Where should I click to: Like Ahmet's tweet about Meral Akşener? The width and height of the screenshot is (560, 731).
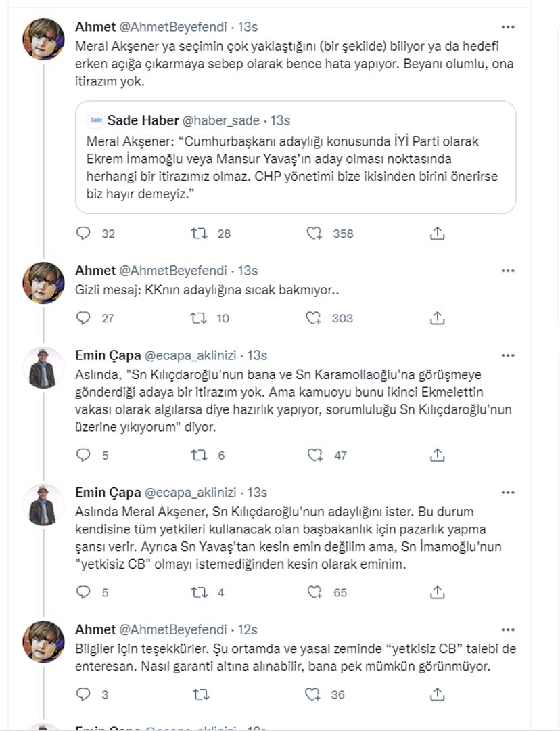313,233
